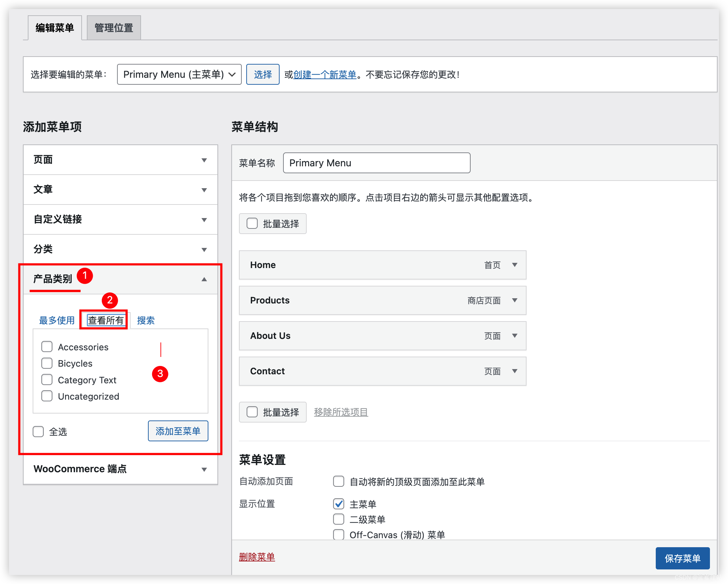Expand the 分类 section arrow
Screen dimensions: 728x584
[x=204, y=250]
